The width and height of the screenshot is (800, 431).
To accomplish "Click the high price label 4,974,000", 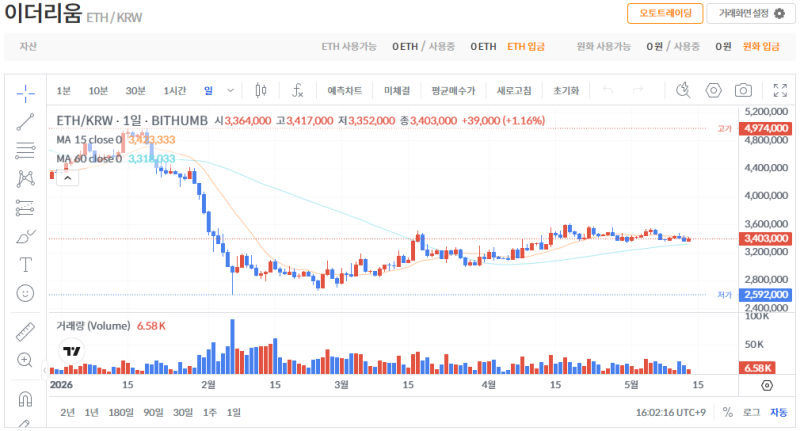I will [x=766, y=128].
